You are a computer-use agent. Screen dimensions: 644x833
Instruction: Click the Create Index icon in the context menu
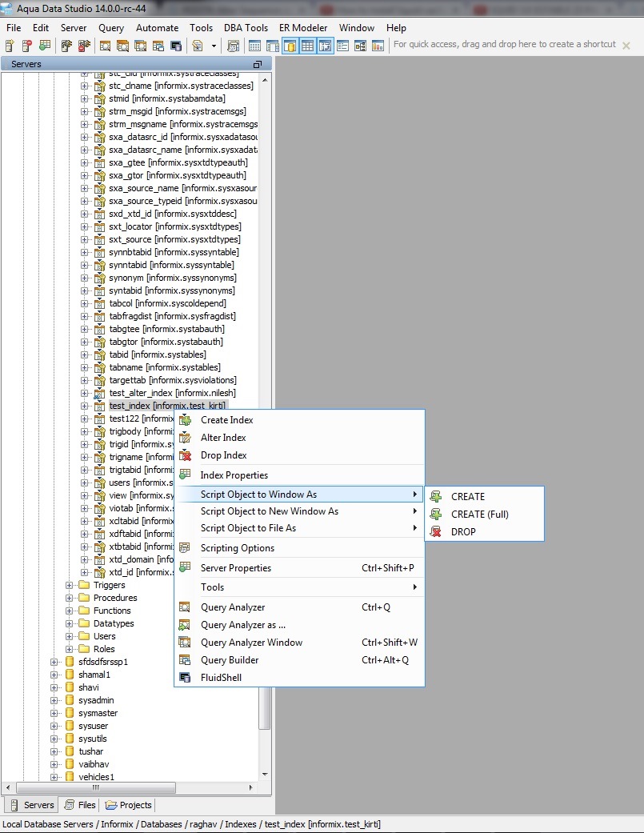click(x=185, y=420)
